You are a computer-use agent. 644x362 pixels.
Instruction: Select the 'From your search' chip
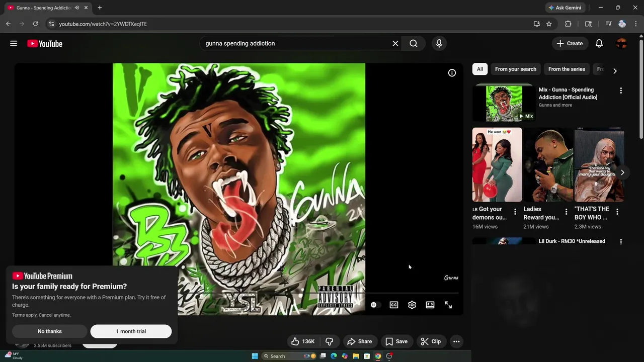pyautogui.click(x=516, y=69)
